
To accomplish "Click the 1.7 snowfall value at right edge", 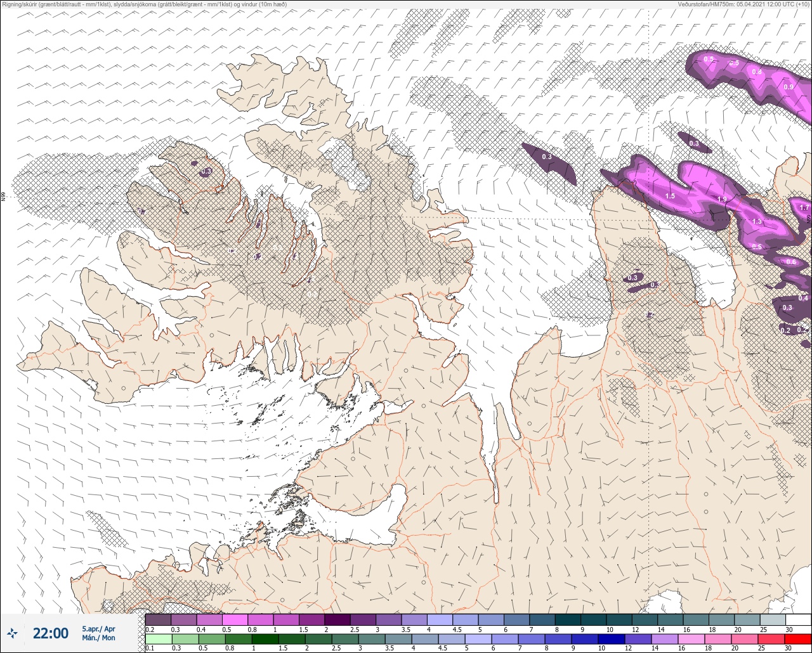I will click(x=804, y=208).
